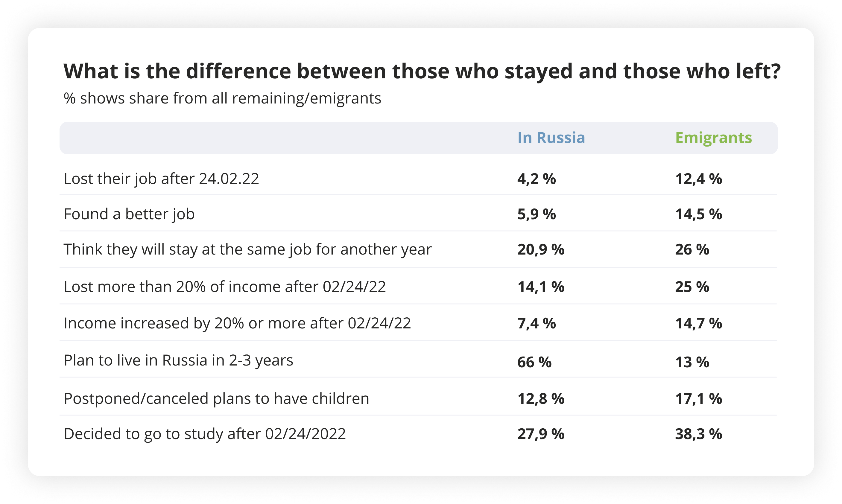Click the "Found a better job" row label
Screen dimensions: 842x504
coord(129,214)
